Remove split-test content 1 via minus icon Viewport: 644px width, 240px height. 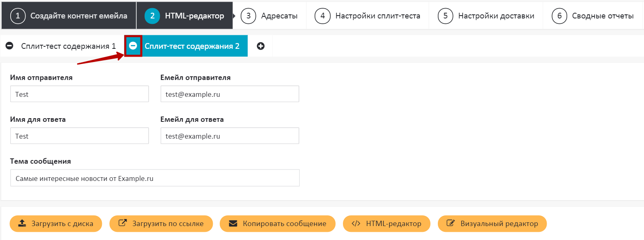(x=10, y=46)
